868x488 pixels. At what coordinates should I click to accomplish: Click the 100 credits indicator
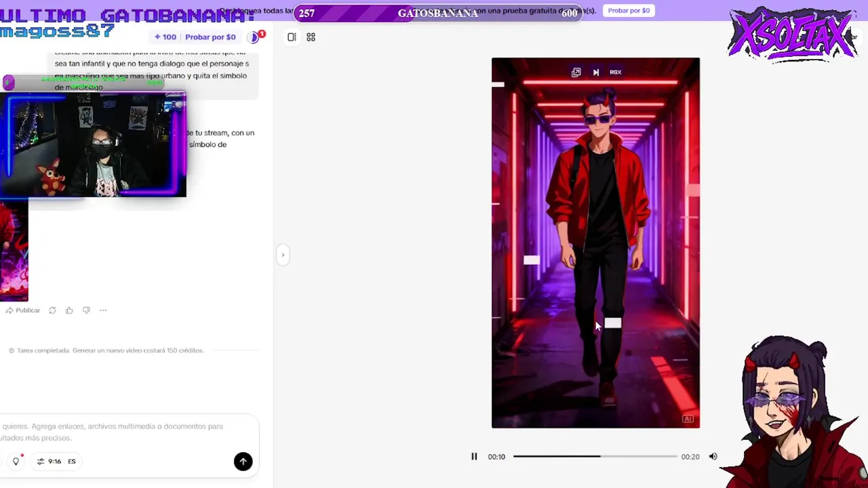coord(165,37)
